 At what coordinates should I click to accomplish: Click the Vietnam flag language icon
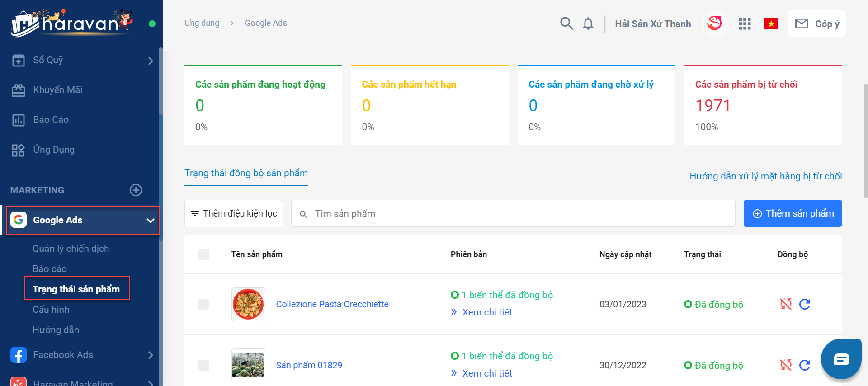[x=771, y=24]
